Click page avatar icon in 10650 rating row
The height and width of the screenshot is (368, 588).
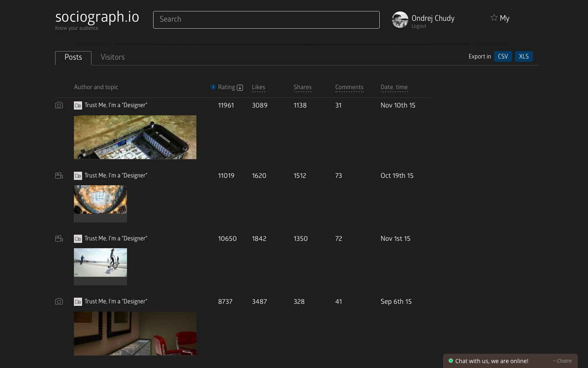(x=78, y=239)
